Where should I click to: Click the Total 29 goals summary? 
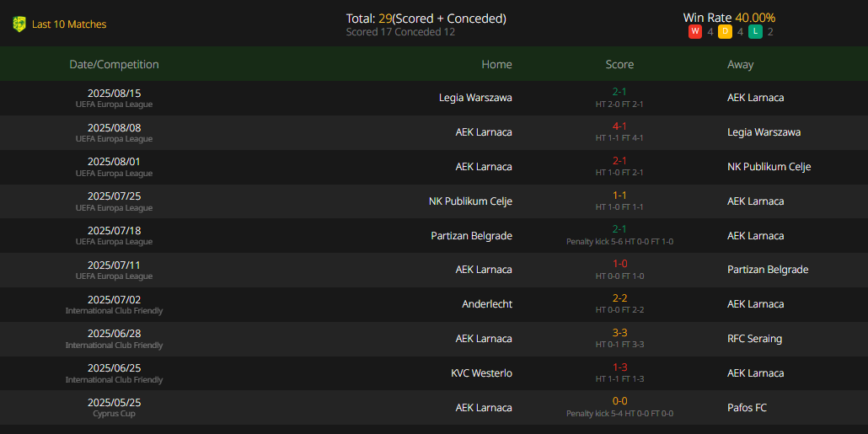(x=426, y=19)
